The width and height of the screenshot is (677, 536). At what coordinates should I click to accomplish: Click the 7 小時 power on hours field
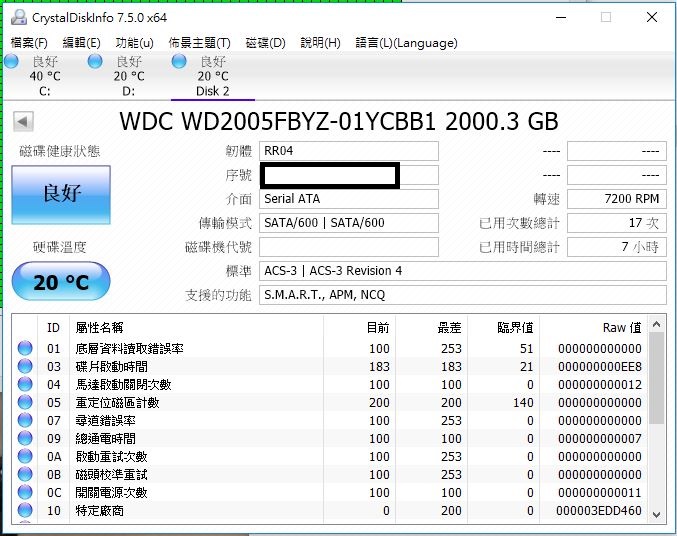pyautogui.click(x=617, y=247)
